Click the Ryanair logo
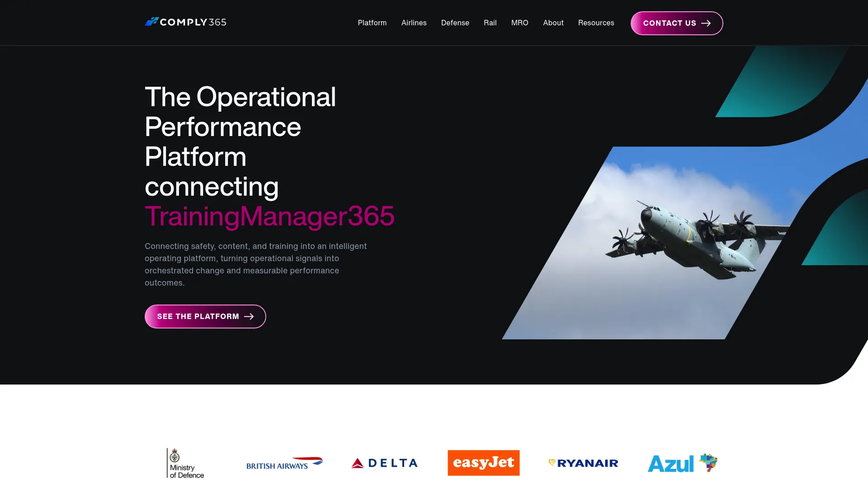 (x=583, y=463)
